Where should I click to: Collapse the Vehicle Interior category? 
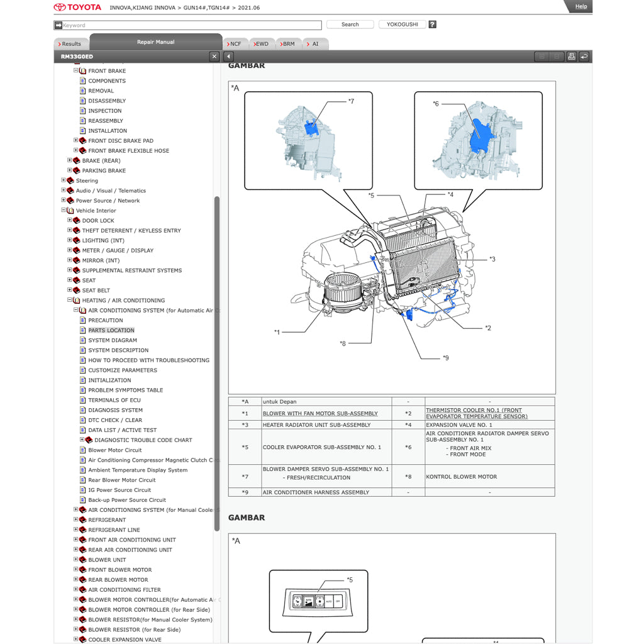tap(62, 210)
